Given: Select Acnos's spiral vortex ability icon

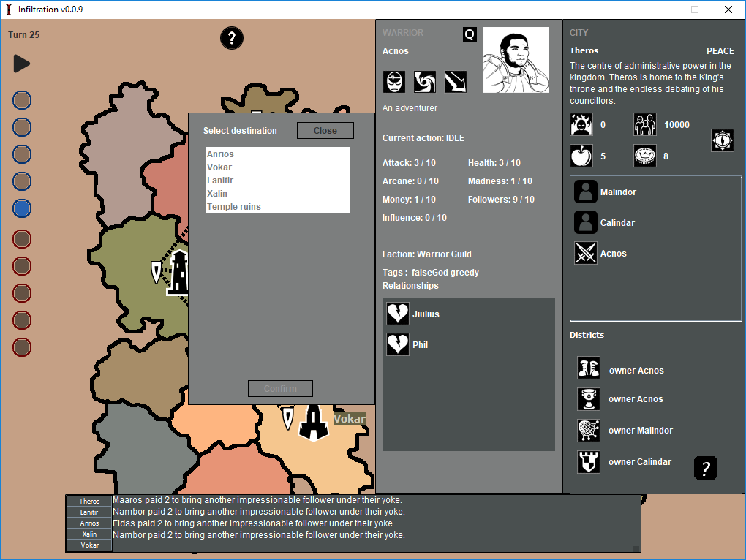Looking at the screenshot, I should 425,82.
